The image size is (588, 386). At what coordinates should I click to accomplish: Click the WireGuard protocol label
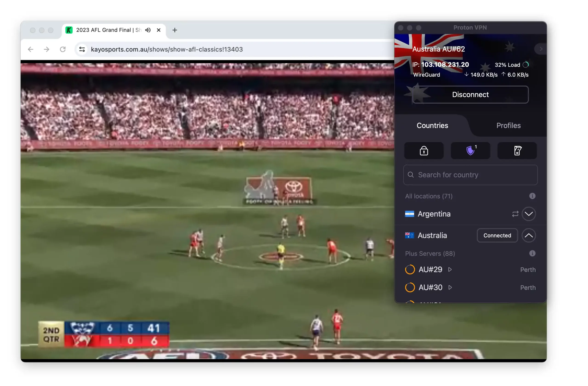[427, 75]
